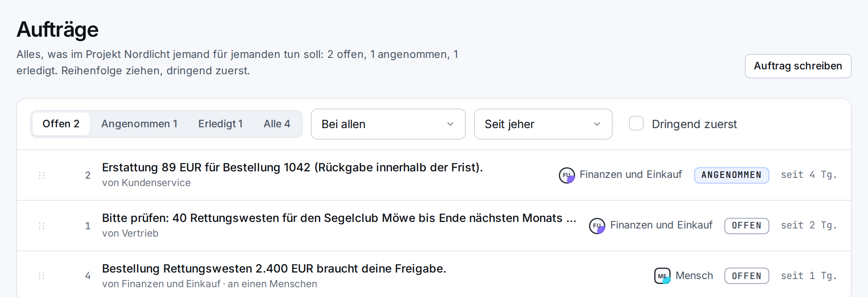Open the Bitte prüfen: 40 Rettungswesten task
Screen dimensions: 868x297
[x=339, y=218]
